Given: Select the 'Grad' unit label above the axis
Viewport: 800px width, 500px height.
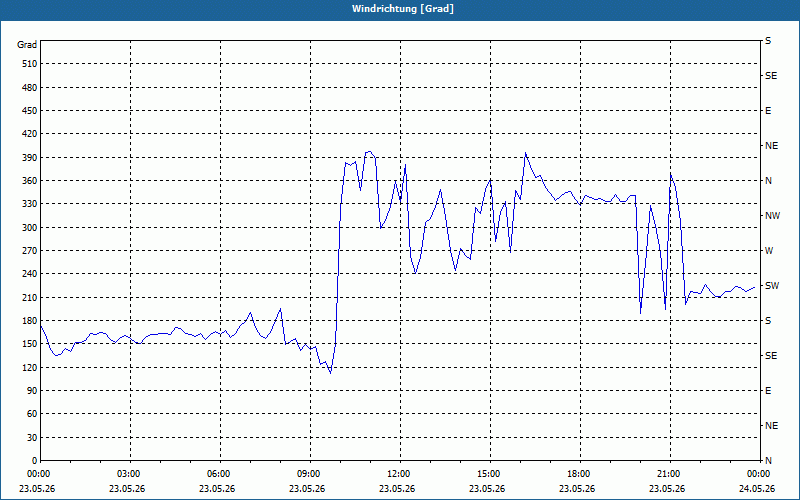Looking at the screenshot, I should pos(27,45).
